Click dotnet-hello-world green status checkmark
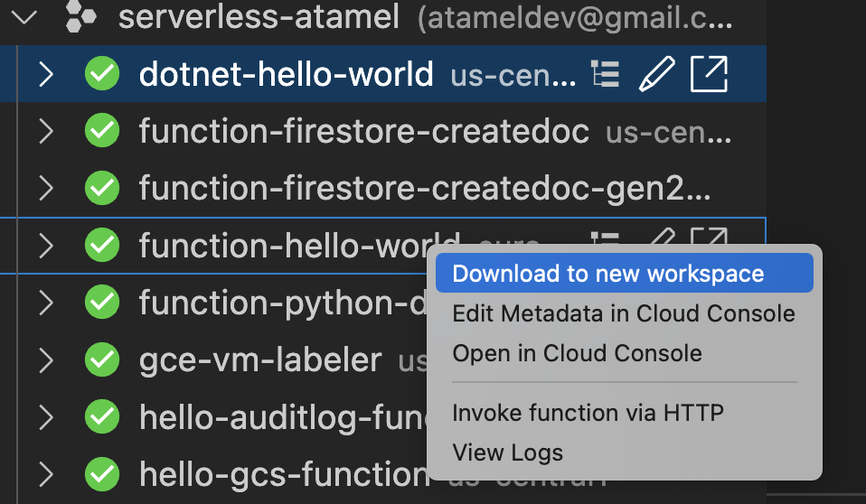 (102, 73)
